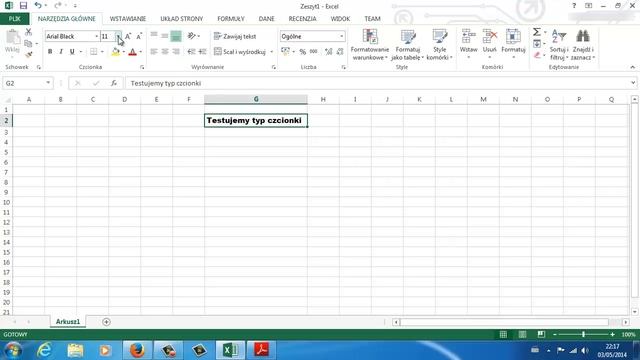Image resolution: width=640 pixels, height=360 pixels.
Task: Click Zawijaj tekst wrap text button
Action: coord(235,36)
